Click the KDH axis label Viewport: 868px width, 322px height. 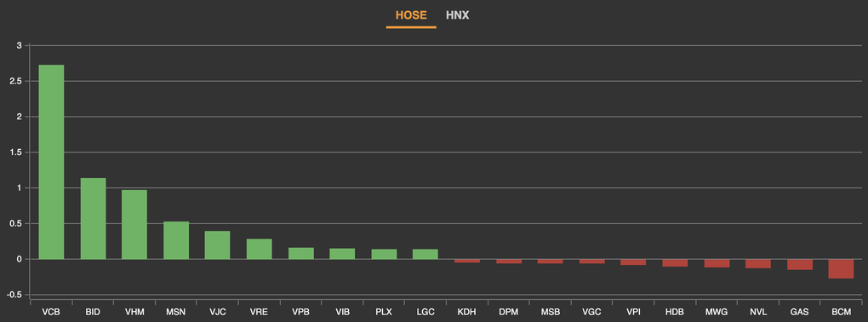(466, 312)
